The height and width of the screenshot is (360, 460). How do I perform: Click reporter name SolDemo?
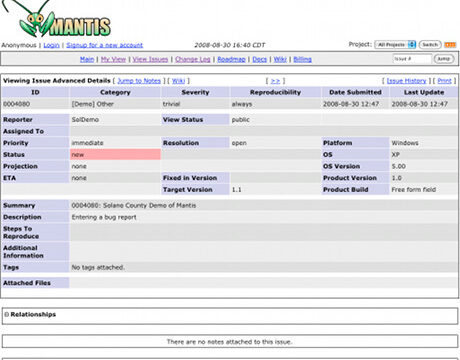click(x=85, y=120)
